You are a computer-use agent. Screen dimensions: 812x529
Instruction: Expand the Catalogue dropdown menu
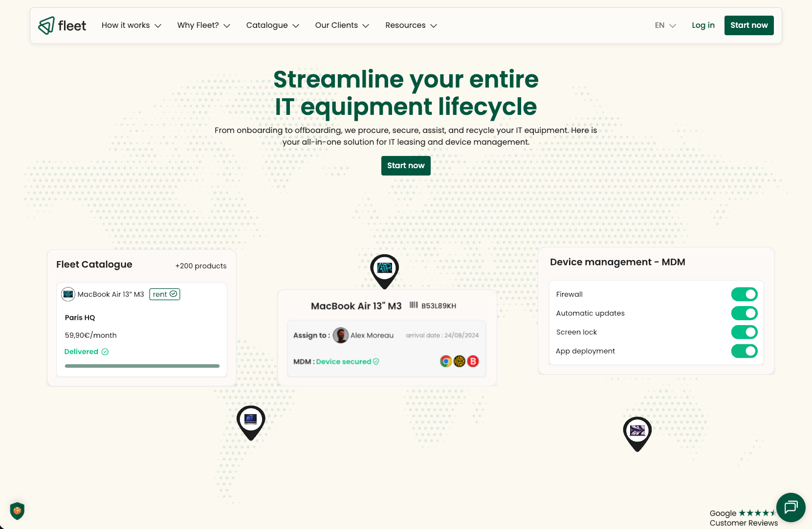coord(272,25)
